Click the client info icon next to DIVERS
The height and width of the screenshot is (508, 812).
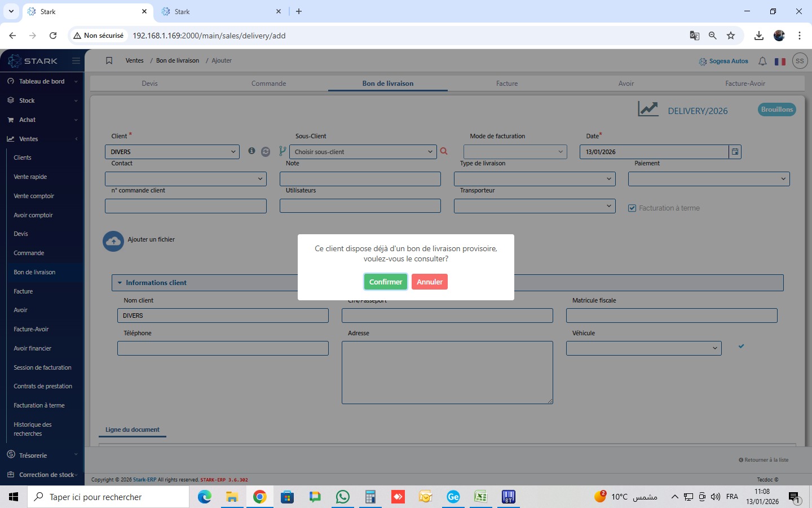(x=251, y=151)
